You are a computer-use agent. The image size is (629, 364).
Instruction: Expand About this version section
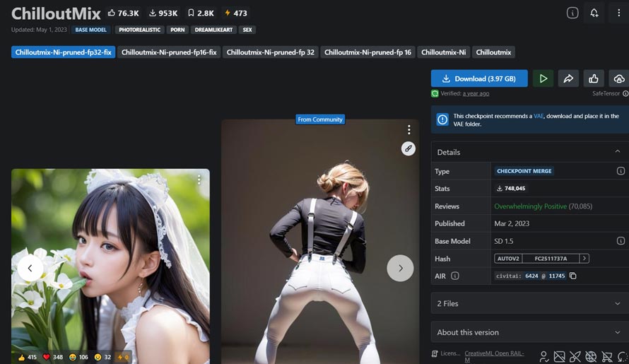(x=529, y=332)
